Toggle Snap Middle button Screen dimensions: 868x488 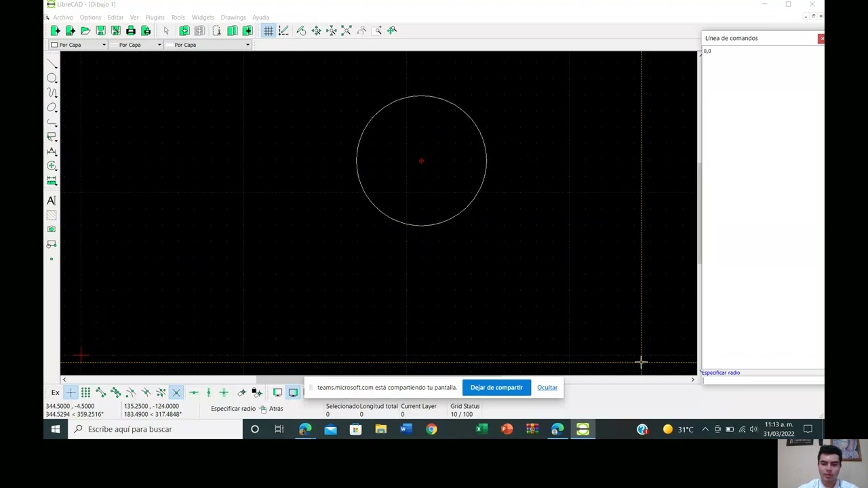146,392
